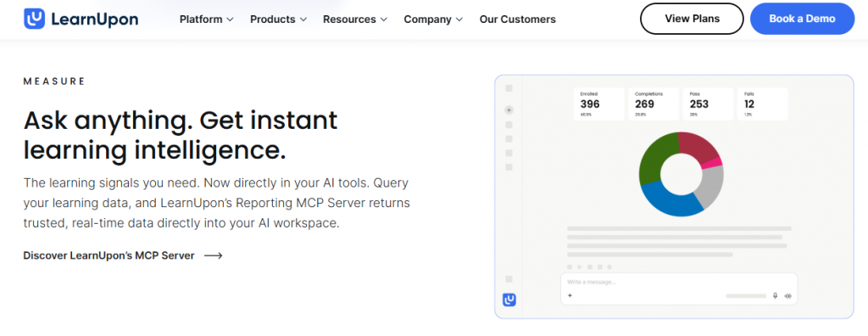Click the 'learning intelligence.' heading line
868x336 pixels.
[154, 150]
